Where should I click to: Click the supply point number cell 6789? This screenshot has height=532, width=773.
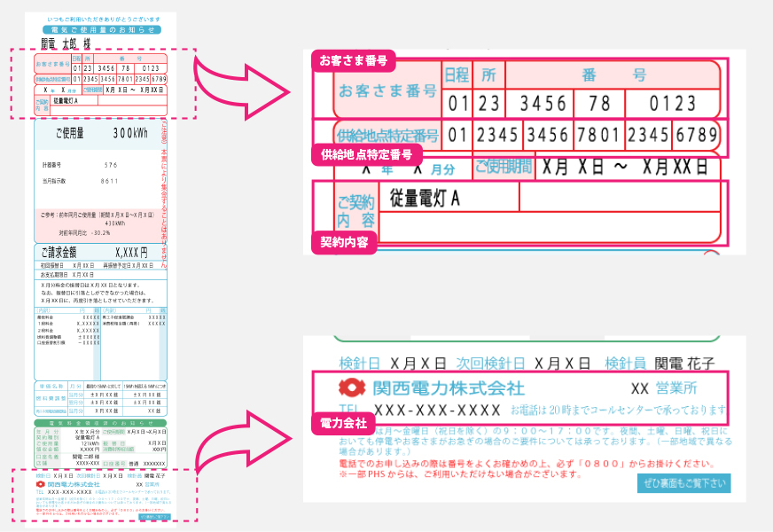point(694,135)
